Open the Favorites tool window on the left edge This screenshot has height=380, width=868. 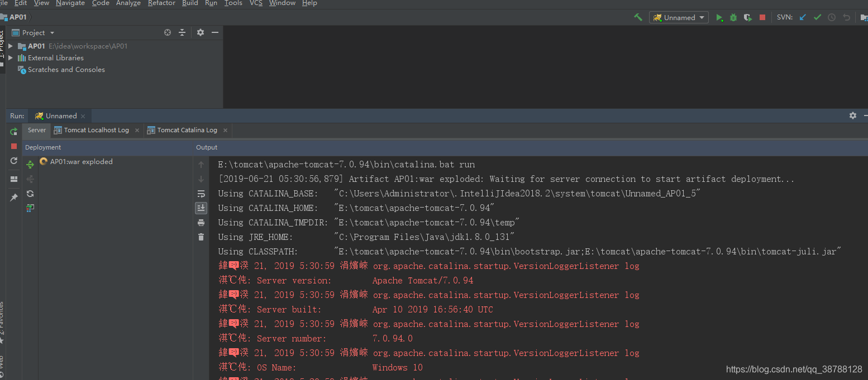[2, 323]
